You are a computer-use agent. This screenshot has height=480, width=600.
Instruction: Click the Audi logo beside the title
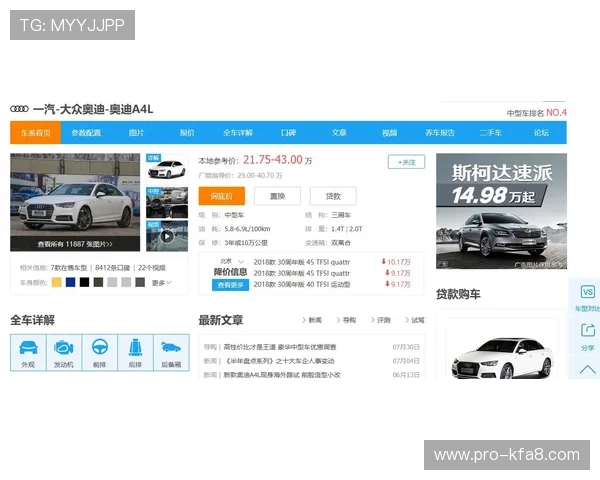click(20, 109)
